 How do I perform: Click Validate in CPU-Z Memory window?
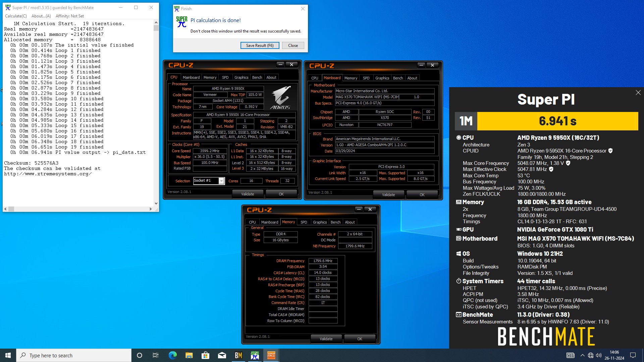(326, 339)
